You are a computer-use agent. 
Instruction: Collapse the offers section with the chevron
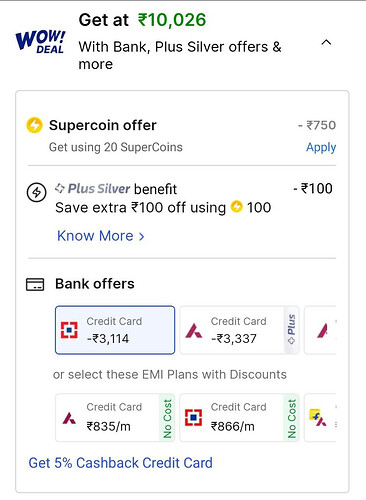point(326,42)
